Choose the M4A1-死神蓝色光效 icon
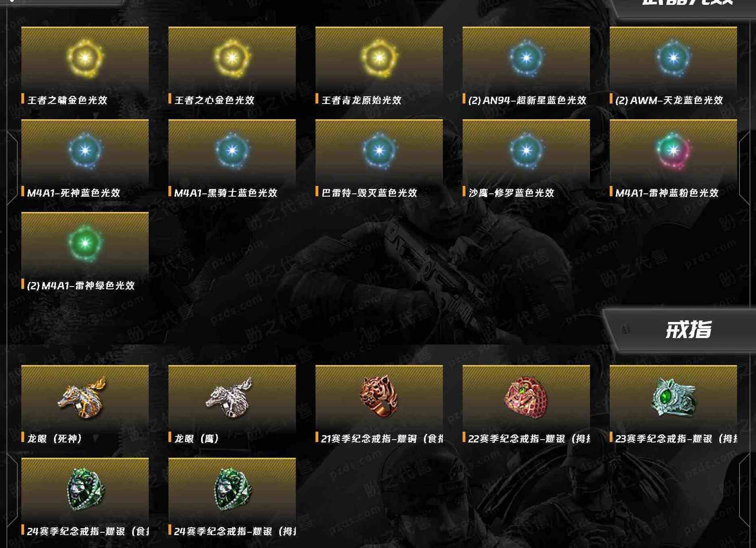The width and height of the screenshot is (756, 548). [85, 151]
